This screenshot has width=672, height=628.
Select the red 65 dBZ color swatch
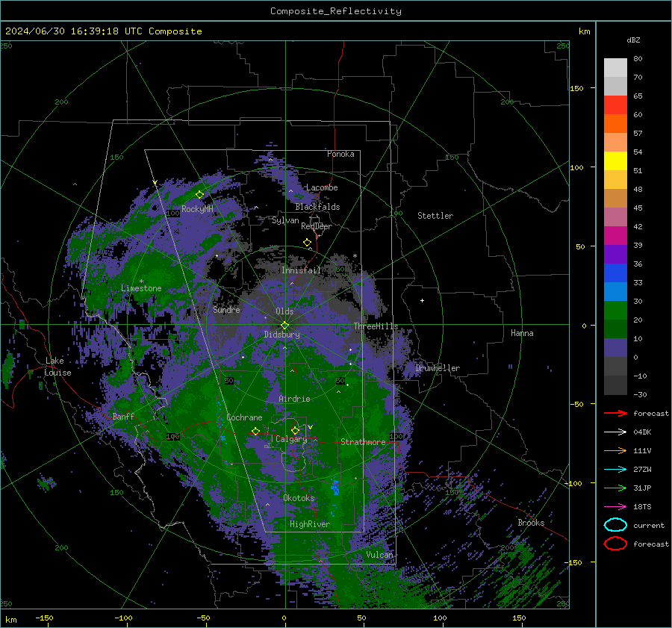[x=615, y=105]
